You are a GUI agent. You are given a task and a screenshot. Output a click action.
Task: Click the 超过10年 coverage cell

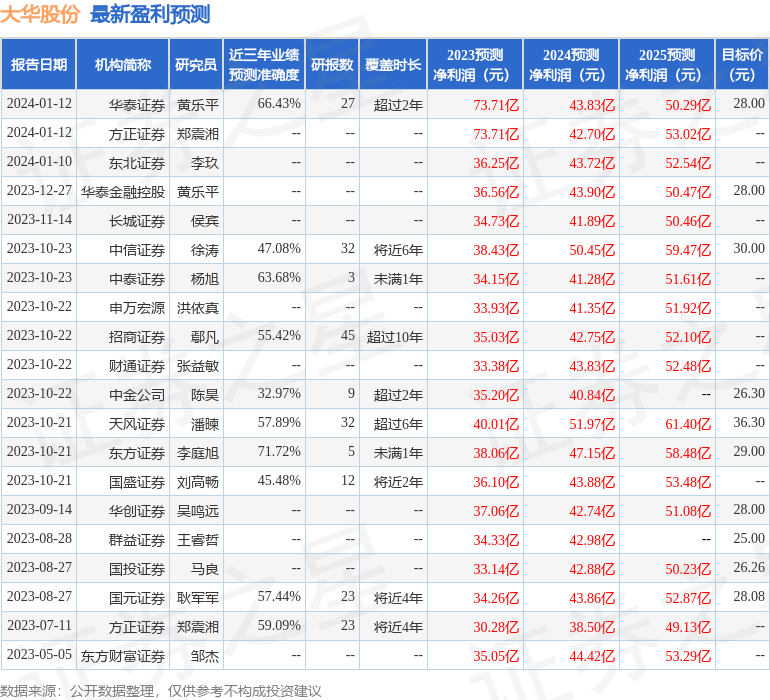394,336
